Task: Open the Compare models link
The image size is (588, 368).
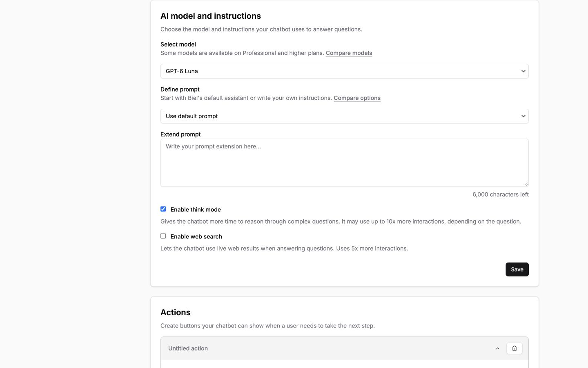Action: 349,53
